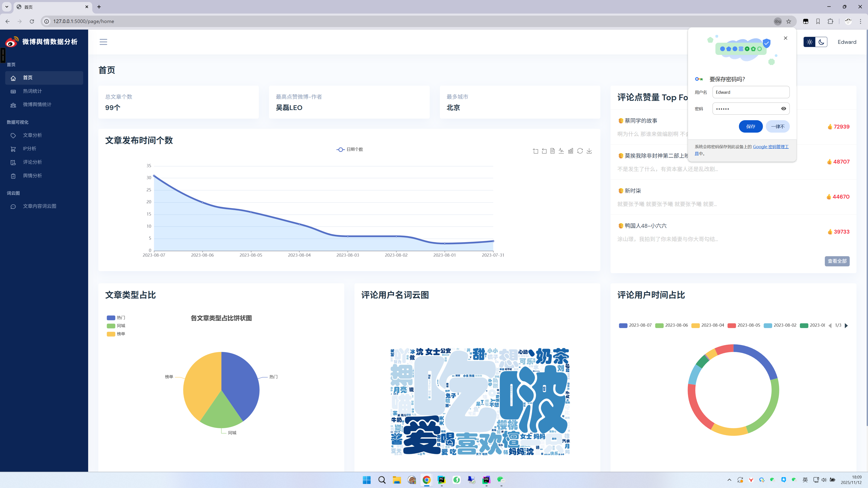Image resolution: width=868 pixels, height=488 pixels.
Task: Click the chart zoom-area tool icon
Action: coord(535,151)
